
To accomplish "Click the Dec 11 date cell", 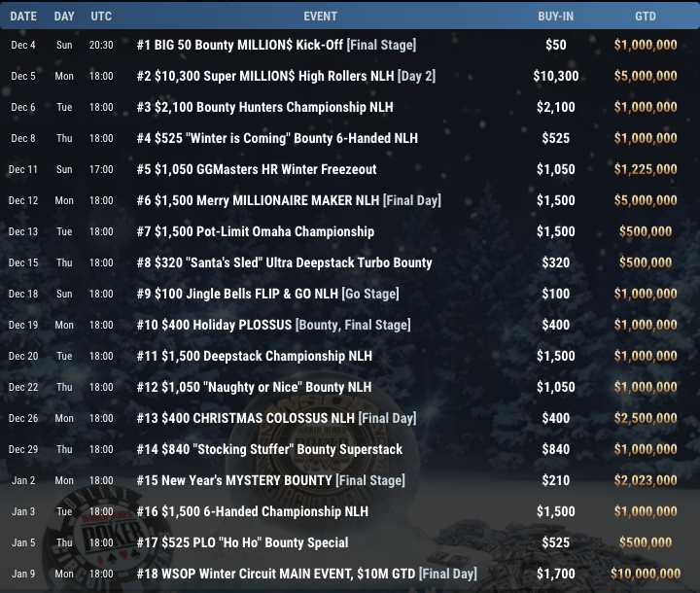I will click(23, 170).
